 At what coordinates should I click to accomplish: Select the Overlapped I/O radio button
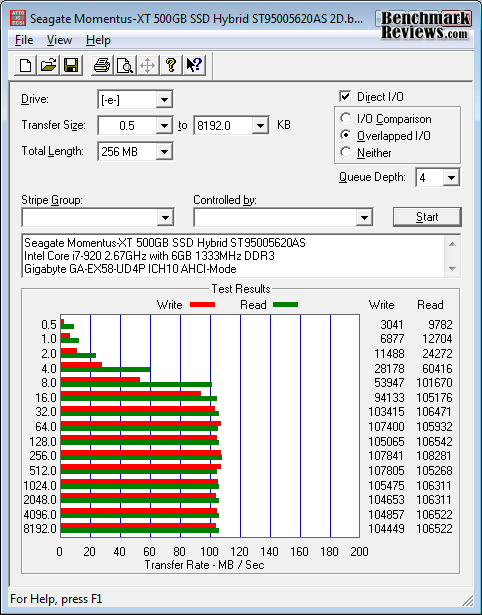(x=346, y=135)
